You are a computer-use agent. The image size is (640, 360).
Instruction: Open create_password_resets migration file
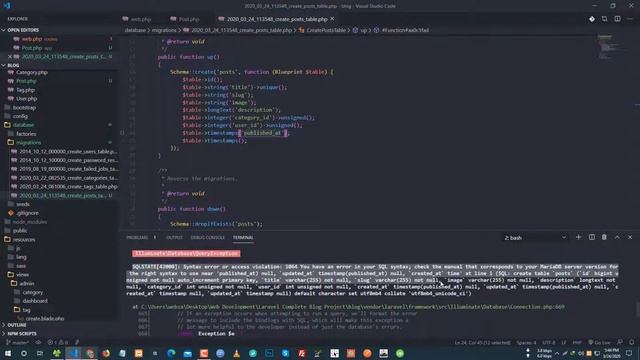pos(68,160)
